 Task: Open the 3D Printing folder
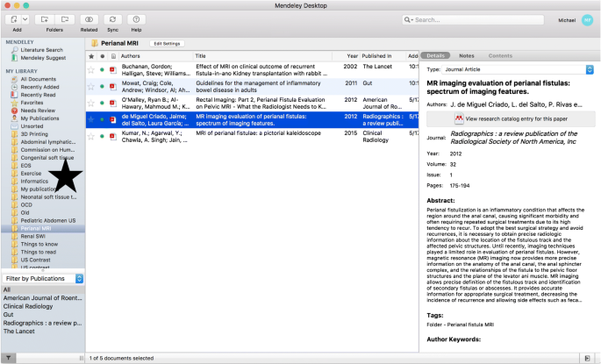pyautogui.click(x=34, y=134)
